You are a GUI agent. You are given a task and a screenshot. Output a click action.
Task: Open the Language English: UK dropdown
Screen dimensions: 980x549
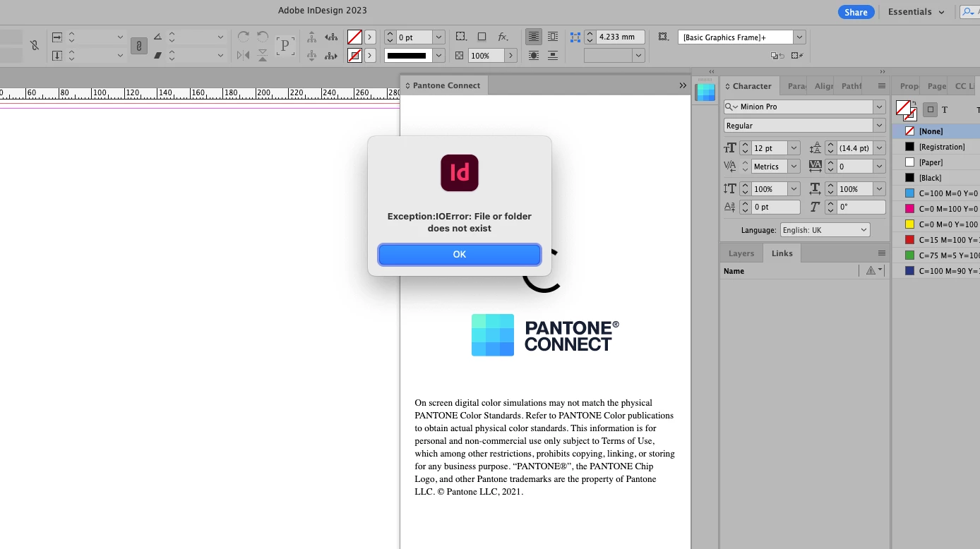[825, 230]
